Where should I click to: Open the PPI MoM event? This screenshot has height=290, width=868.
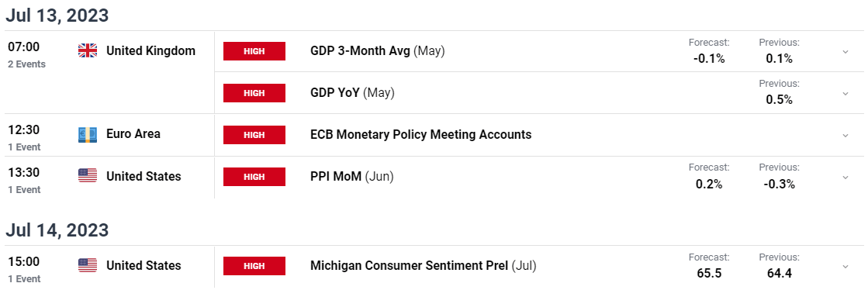coord(352,177)
